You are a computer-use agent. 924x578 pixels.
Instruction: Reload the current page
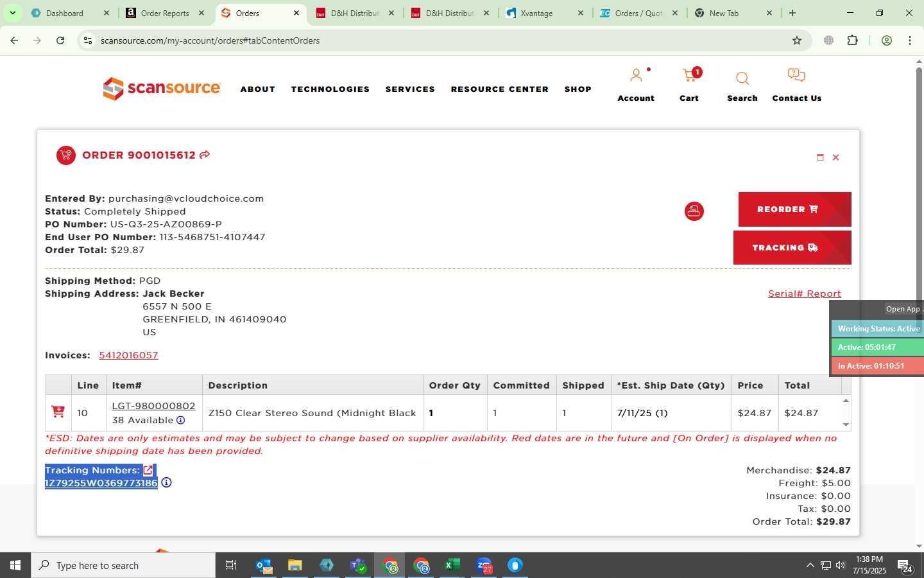pos(60,40)
